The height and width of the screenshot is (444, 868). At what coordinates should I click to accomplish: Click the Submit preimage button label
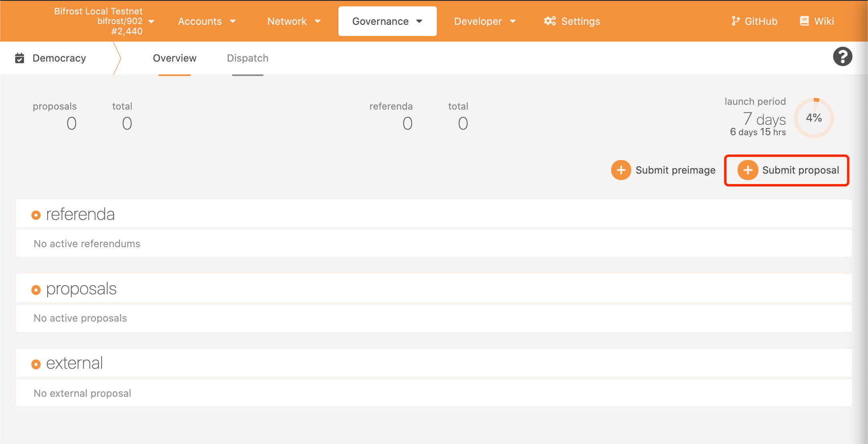(x=675, y=170)
